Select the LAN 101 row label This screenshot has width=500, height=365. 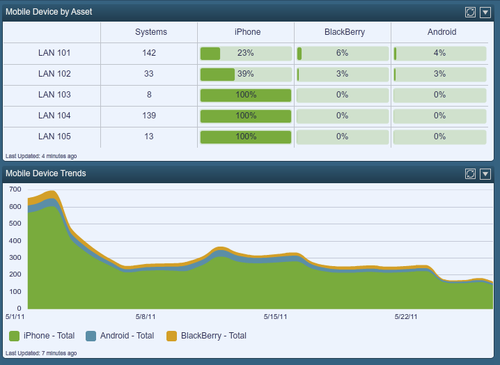54,53
